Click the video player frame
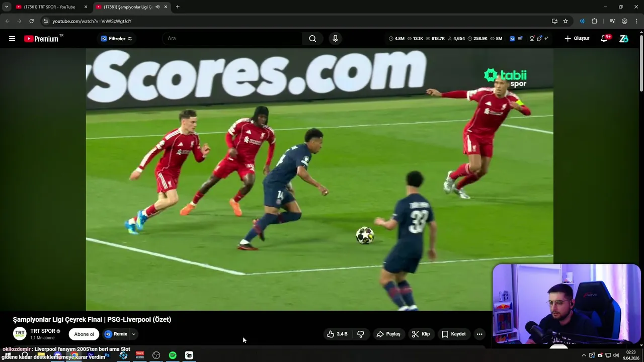 319,179
